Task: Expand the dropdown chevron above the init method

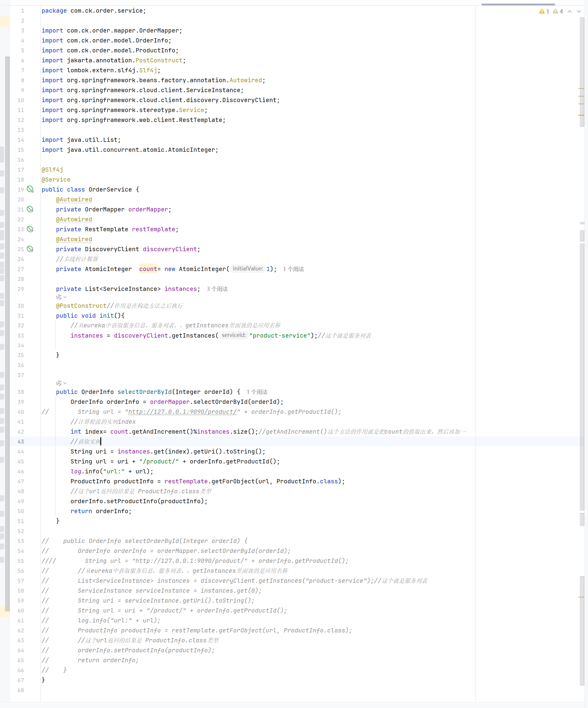Action: (x=65, y=297)
